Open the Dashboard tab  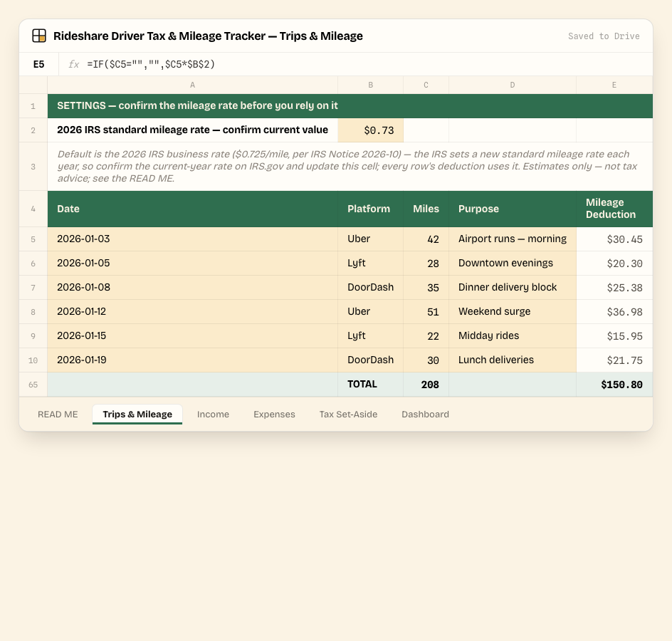click(x=425, y=415)
